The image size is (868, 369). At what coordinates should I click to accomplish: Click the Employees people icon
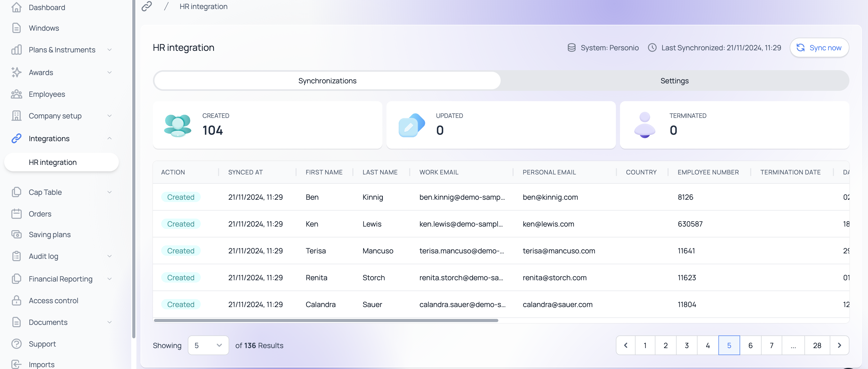pyautogui.click(x=16, y=94)
